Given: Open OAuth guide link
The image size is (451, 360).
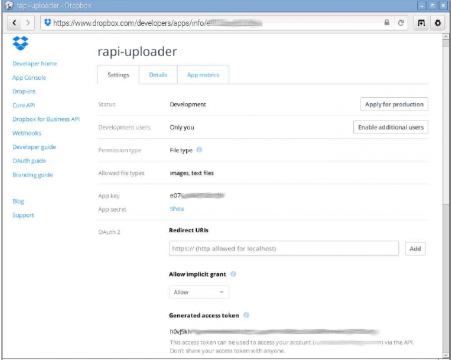Looking at the screenshot, I should 29,161.
